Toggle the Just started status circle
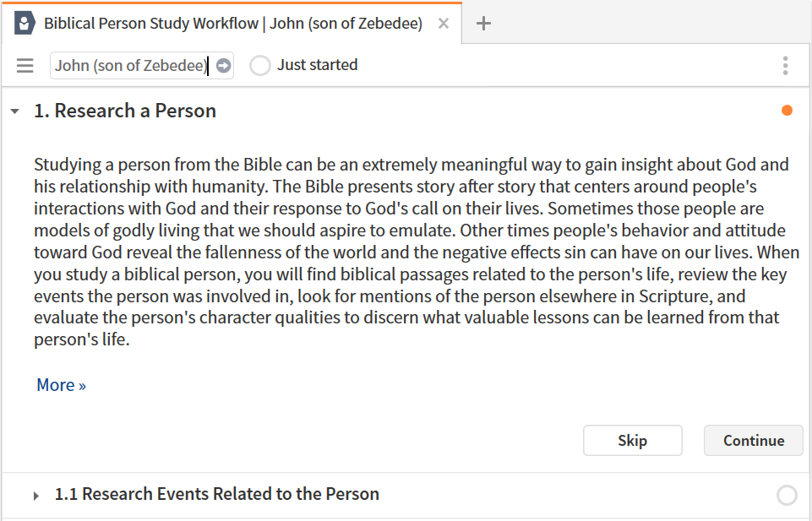The height and width of the screenshot is (521, 812). 260,66
